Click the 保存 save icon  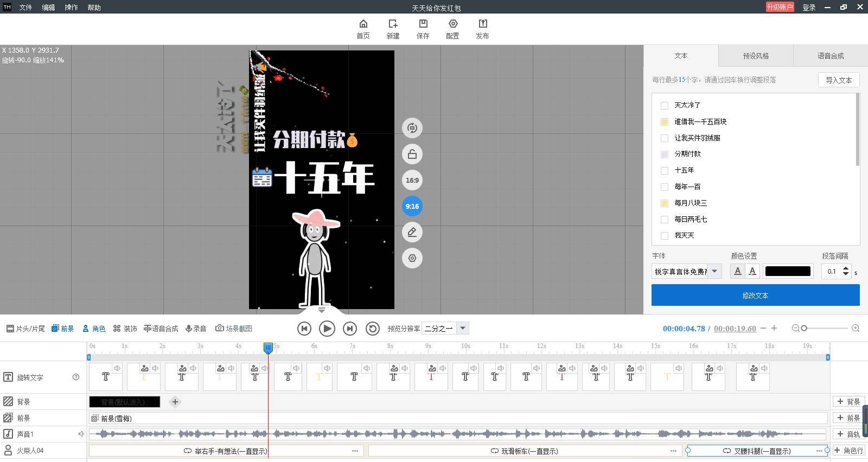click(x=423, y=29)
